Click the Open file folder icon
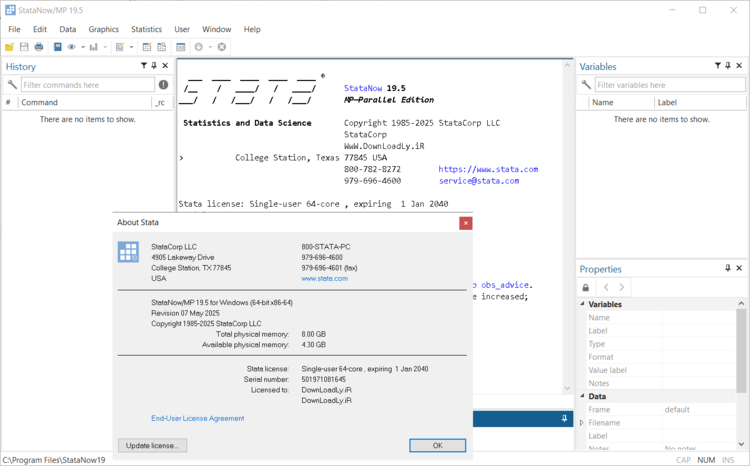Image resolution: width=750 pixels, height=466 pixels. [x=10, y=47]
